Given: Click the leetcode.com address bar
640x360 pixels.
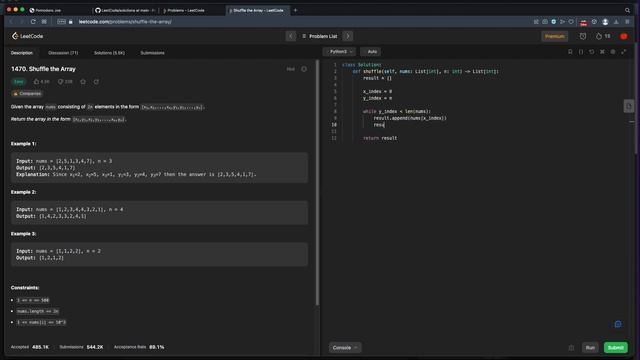Looking at the screenshot, I should point(125,22).
